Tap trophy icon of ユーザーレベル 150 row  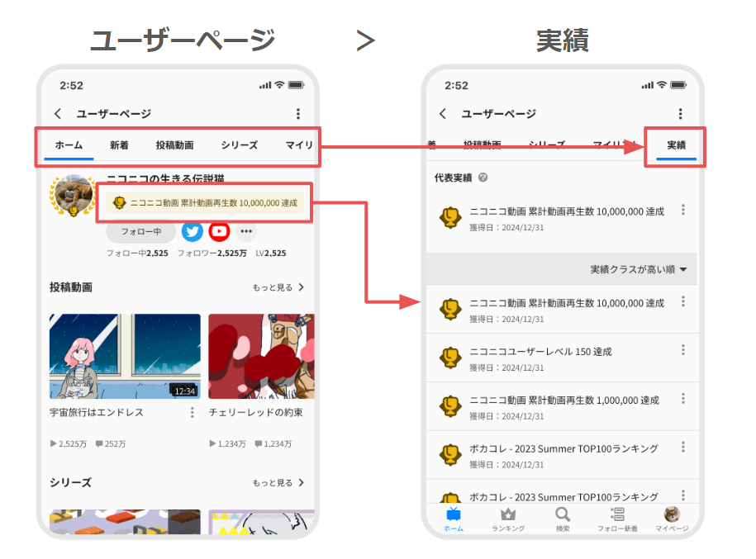pyautogui.click(x=450, y=358)
